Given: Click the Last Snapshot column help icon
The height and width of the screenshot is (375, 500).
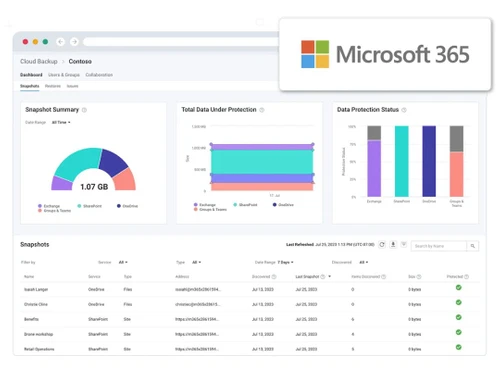Looking at the screenshot, I should (323, 277).
